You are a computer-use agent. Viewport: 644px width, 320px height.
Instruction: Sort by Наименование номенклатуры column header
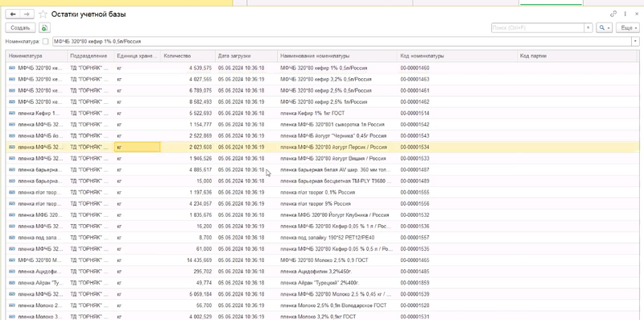(x=337, y=56)
